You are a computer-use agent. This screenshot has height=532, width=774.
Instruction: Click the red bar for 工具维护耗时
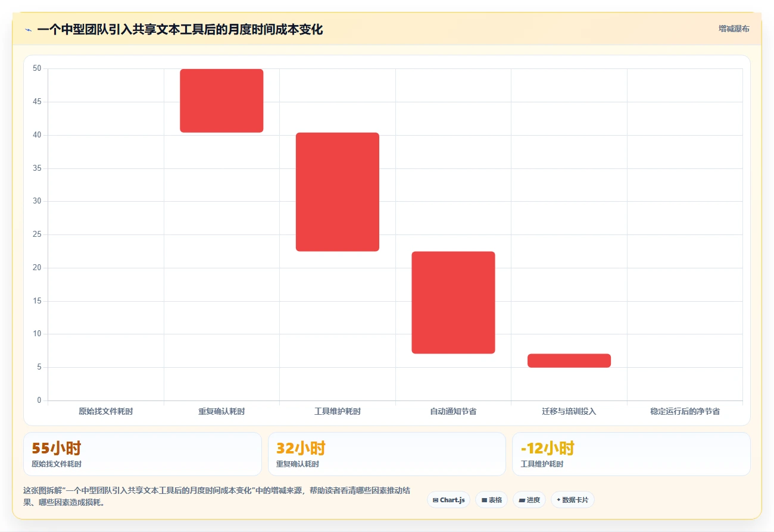click(x=338, y=192)
